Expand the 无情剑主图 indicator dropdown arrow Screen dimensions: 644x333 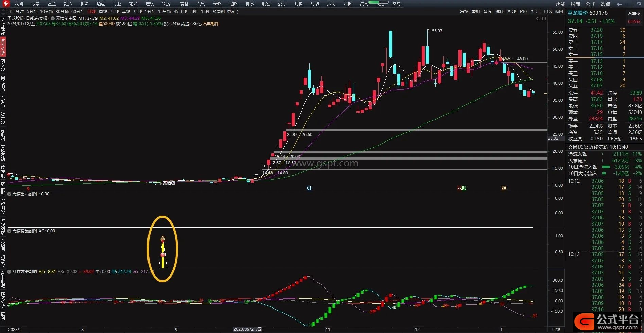click(x=53, y=18)
